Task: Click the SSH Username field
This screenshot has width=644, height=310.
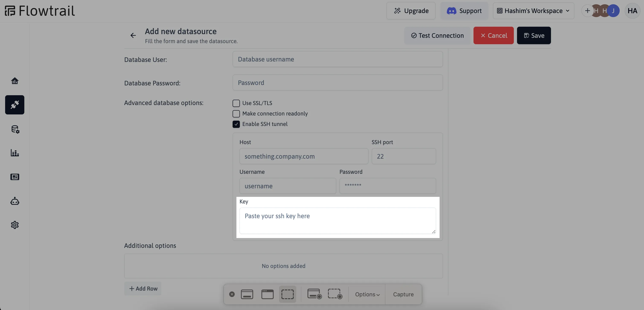Action: point(287,186)
